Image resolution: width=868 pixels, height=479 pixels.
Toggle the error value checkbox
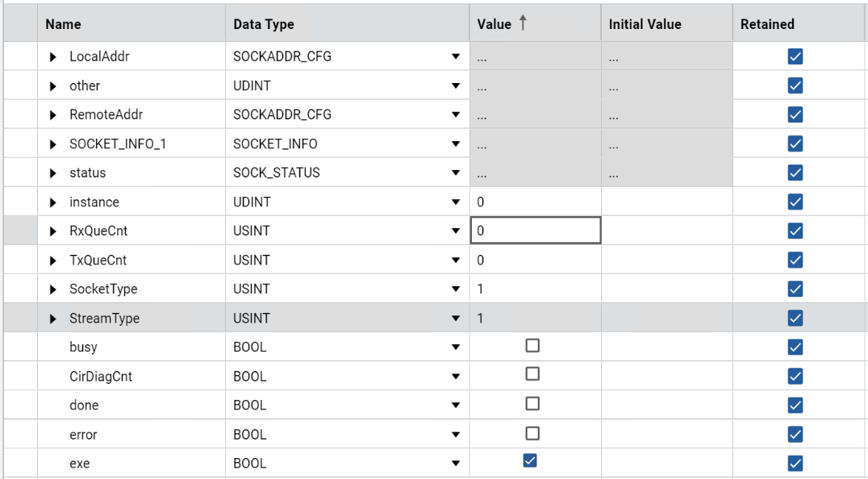(x=532, y=433)
